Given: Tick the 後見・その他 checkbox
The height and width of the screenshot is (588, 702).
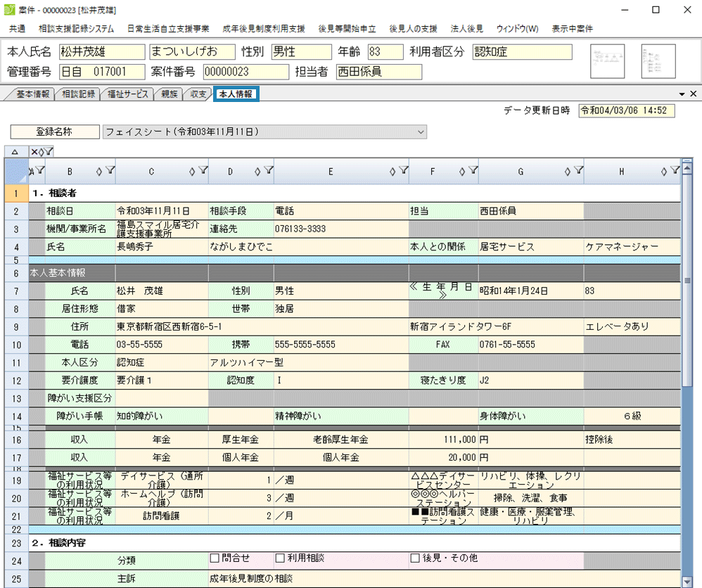Looking at the screenshot, I should pos(415,558).
